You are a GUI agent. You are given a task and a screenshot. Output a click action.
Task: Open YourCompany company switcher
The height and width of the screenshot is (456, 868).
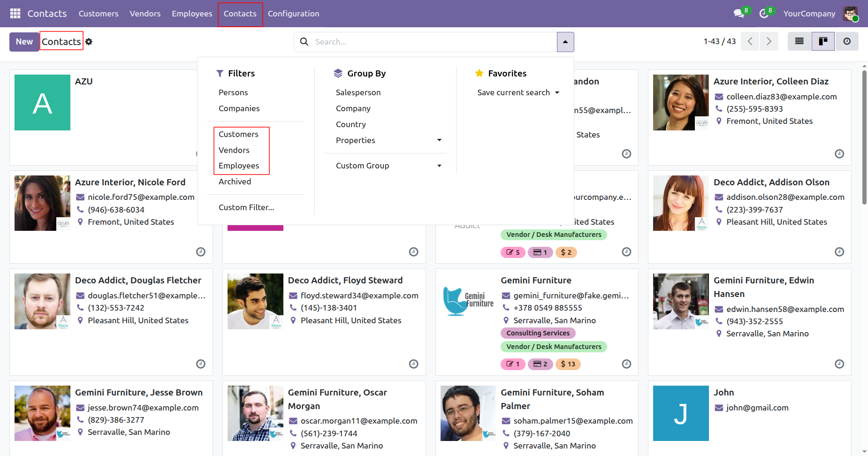[809, 14]
